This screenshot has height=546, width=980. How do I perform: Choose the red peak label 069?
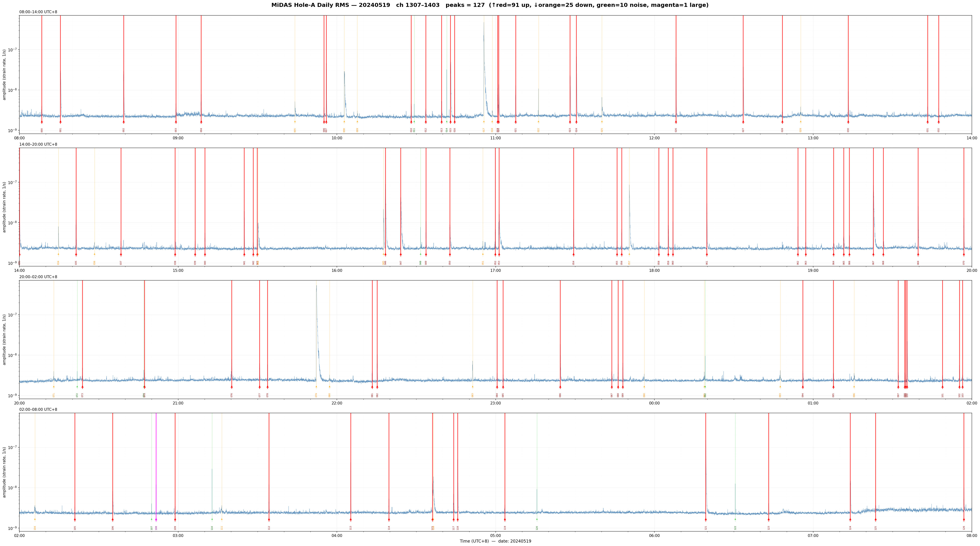pos(918,263)
